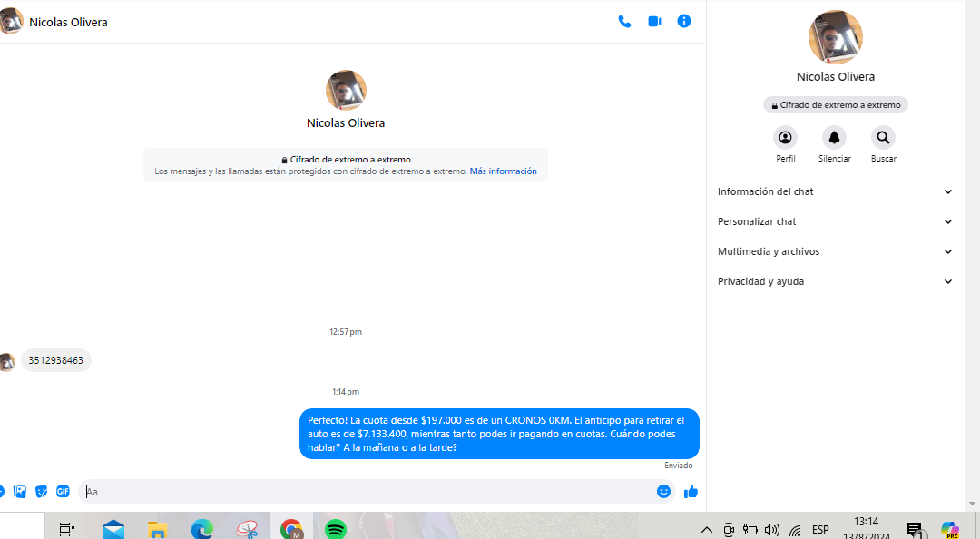Click the 12:57 pm timestamp
Viewport: 980px width, 539px height.
(346, 332)
